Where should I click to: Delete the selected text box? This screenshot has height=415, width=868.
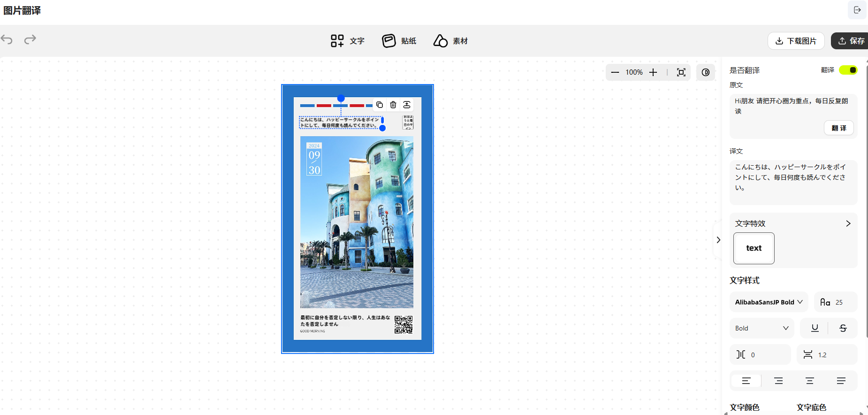[393, 105]
